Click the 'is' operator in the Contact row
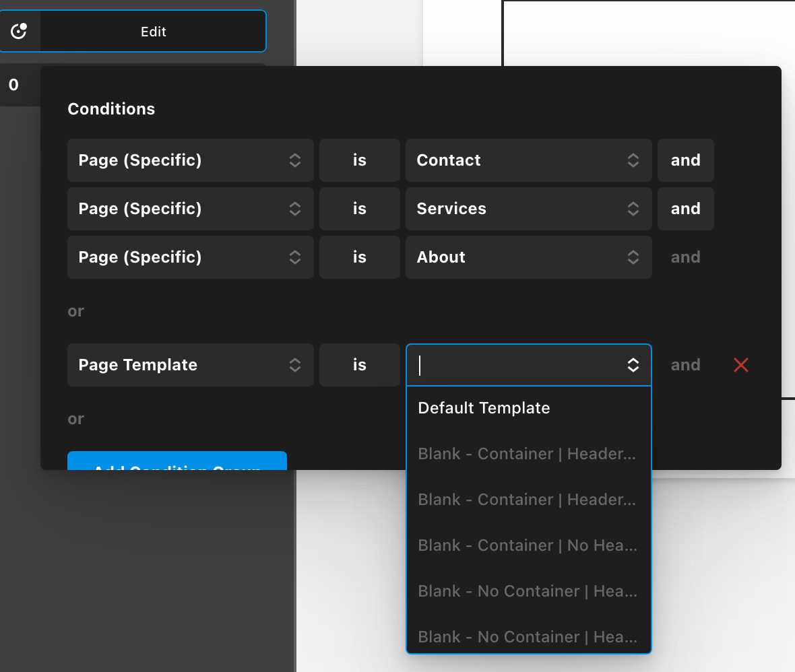Screen dimensions: 795x672 pyautogui.click(x=359, y=160)
